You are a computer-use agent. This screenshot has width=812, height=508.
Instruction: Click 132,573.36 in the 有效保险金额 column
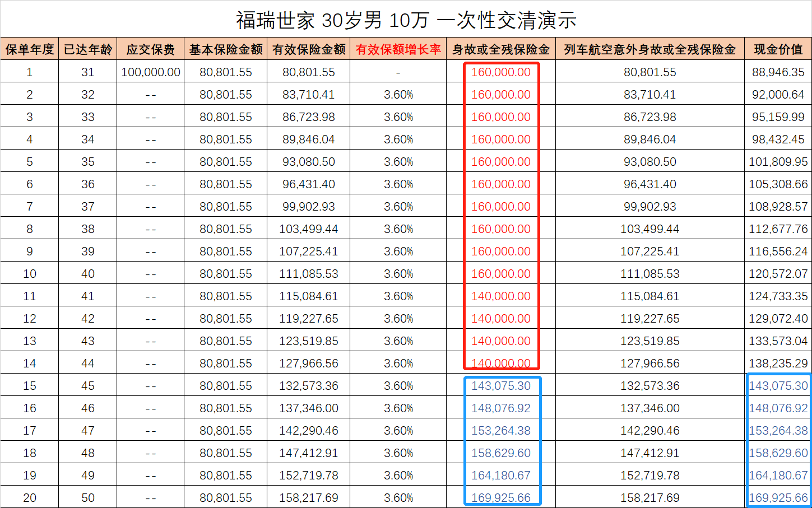[309, 386]
